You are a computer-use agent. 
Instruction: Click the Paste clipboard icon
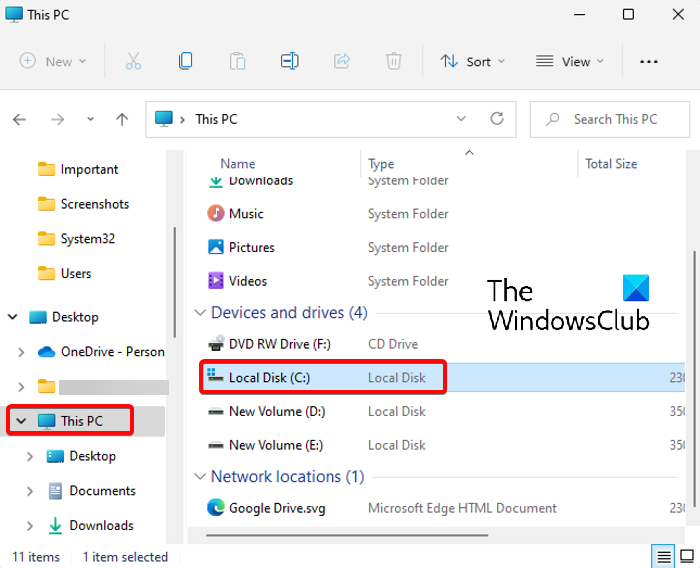click(x=238, y=61)
